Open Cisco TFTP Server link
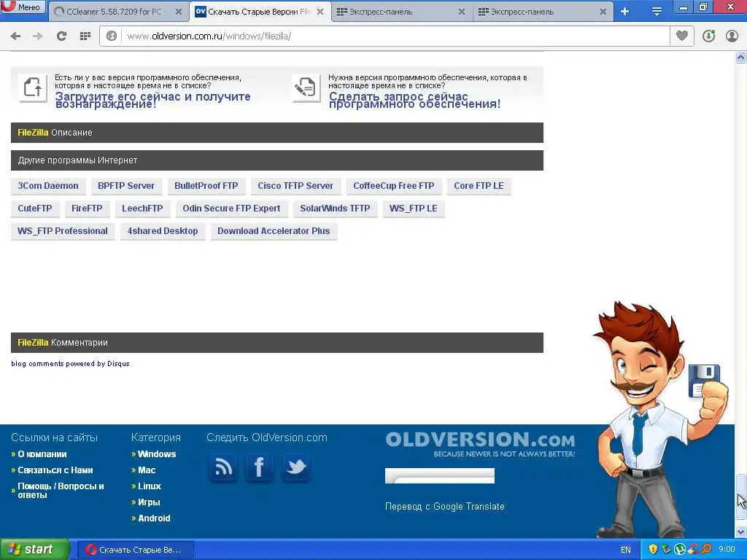Image resolution: width=747 pixels, height=560 pixels. 295,186
